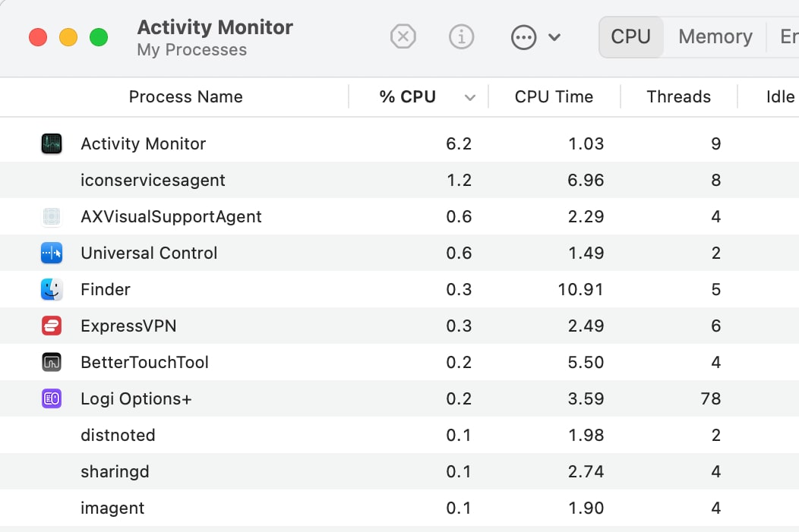
Task: Switch to the Memory tab
Action: (x=715, y=36)
